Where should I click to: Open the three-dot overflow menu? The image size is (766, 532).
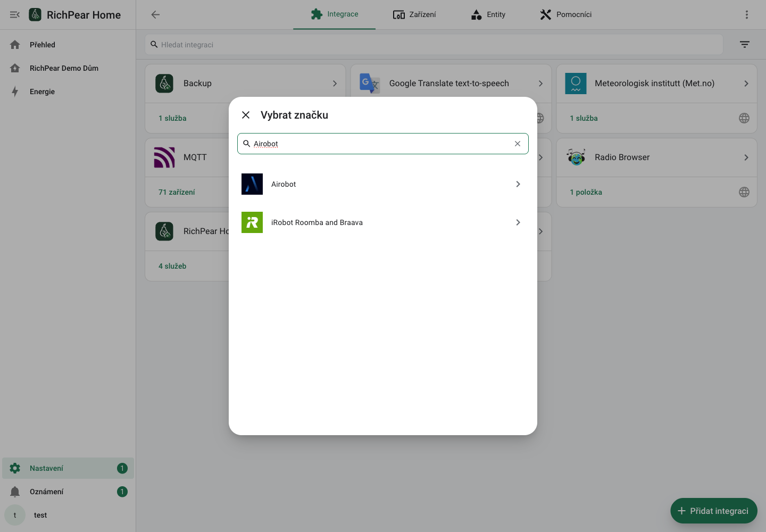tap(747, 15)
